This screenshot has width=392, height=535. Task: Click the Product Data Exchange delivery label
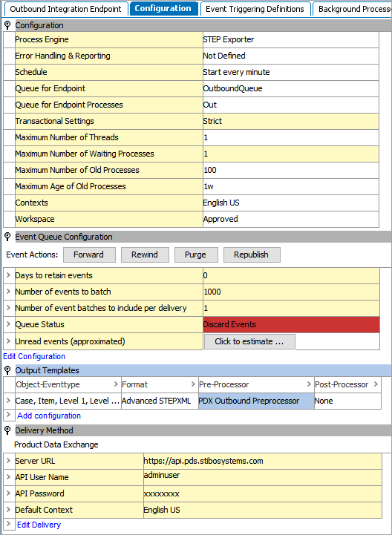(x=56, y=445)
